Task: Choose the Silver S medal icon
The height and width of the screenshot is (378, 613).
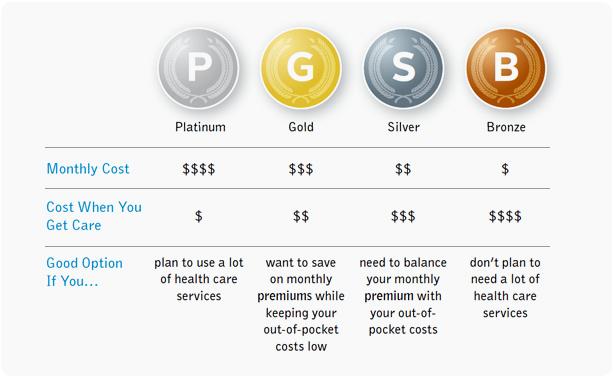Action: [403, 68]
